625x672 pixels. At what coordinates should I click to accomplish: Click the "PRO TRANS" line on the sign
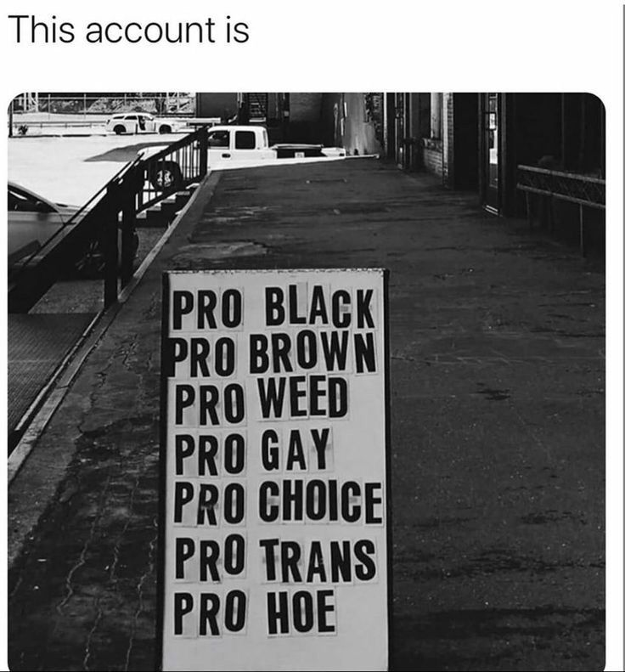[x=275, y=558]
